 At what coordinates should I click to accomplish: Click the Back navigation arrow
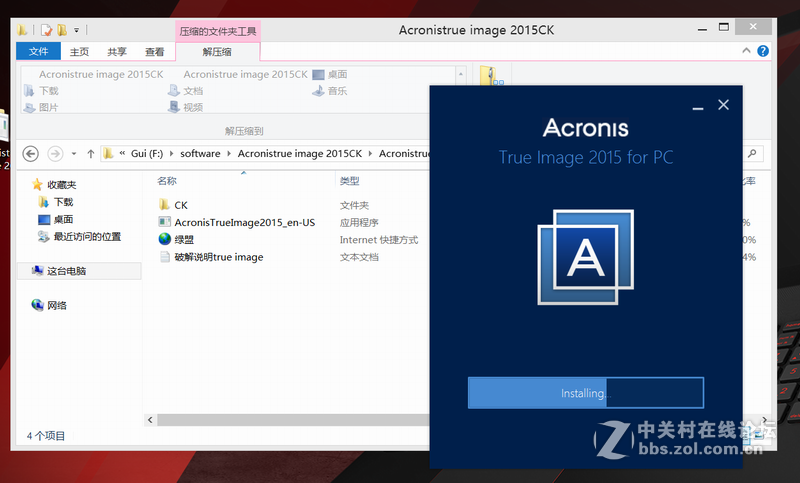tap(31, 153)
